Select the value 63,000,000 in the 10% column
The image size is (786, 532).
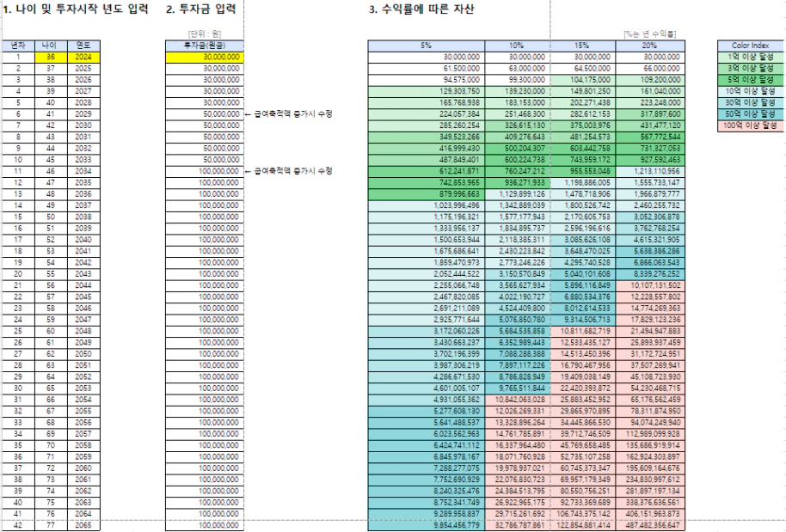click(517, 69)
